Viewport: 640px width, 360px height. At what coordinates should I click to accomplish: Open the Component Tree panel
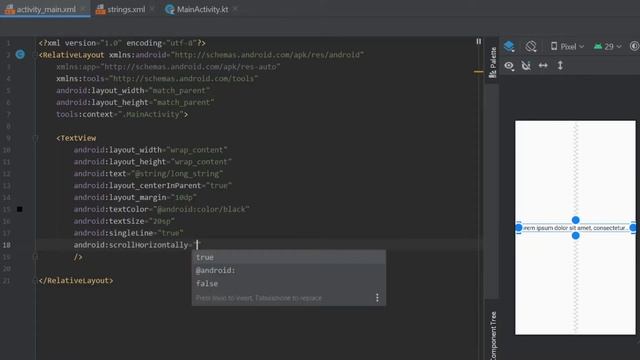click(493, 336)
